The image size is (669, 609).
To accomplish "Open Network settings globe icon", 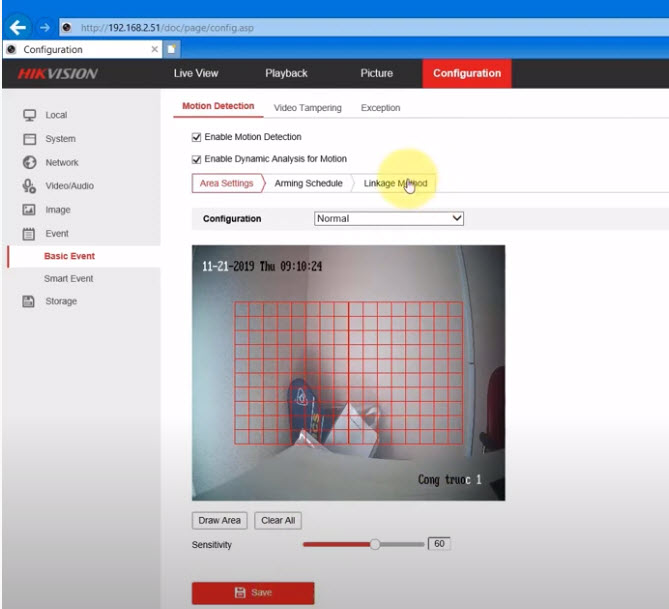I will click(29, 162).
